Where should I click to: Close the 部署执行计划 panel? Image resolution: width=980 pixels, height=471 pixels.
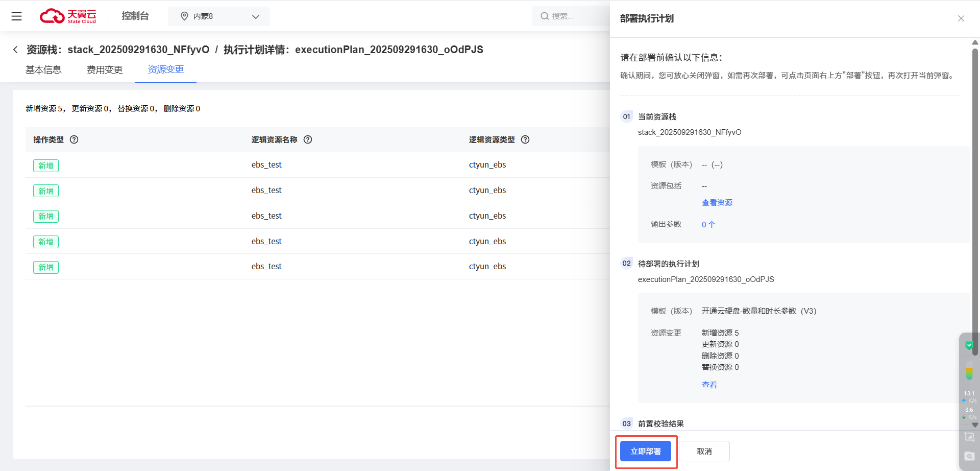961,18
